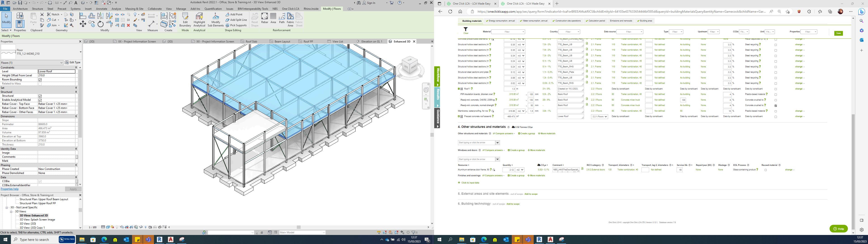This screenshot has height=244, width=868.
Task: Click the Move tool in Modify panel
Action: pos(83,24)
